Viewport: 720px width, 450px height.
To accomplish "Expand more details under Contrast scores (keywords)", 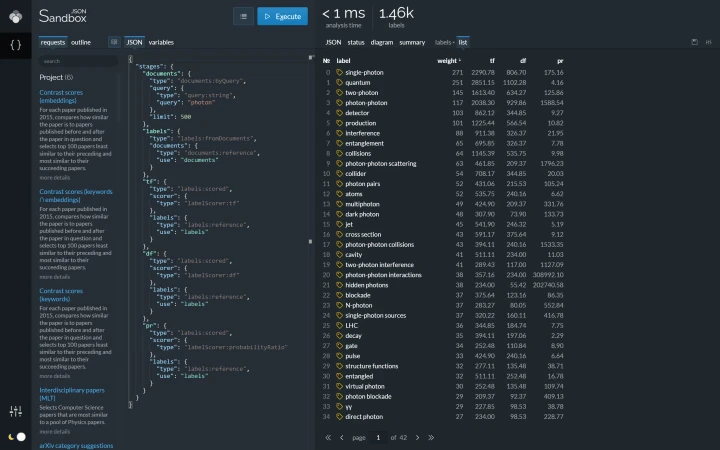I will click(x=55, y=376).
